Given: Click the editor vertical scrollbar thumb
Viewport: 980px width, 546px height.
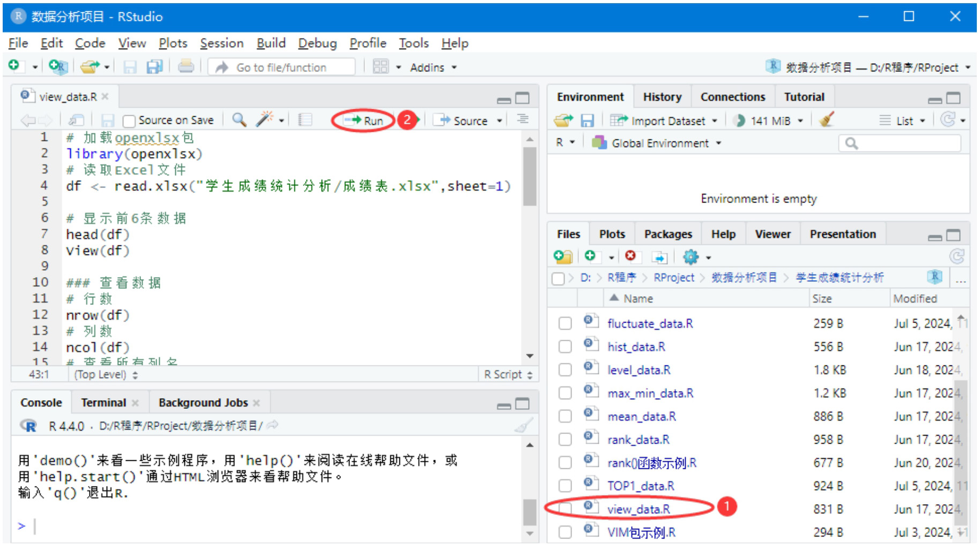Looking at the screenshot, I should [530, 177].
